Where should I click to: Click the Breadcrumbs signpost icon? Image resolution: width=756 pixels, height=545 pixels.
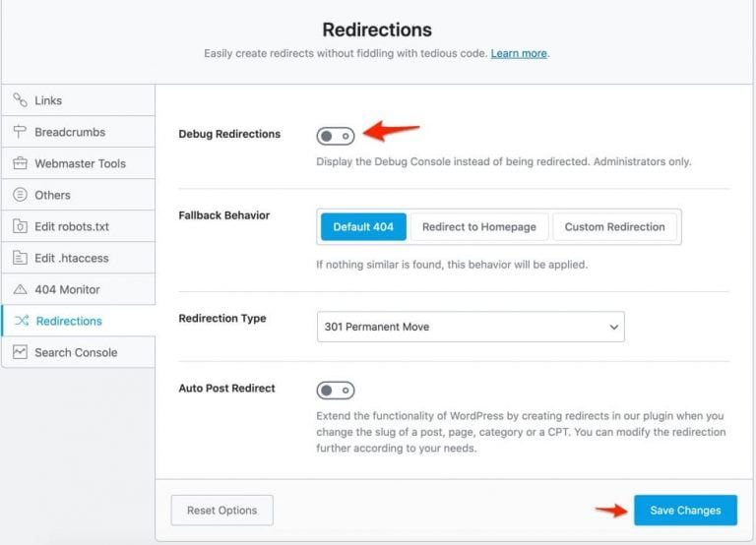[20, 132]
